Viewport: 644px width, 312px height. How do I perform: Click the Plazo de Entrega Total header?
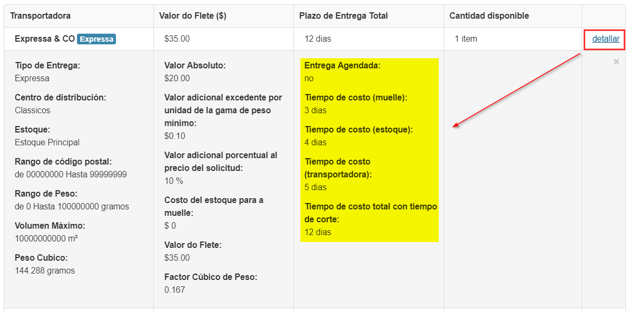click(343, 16)
